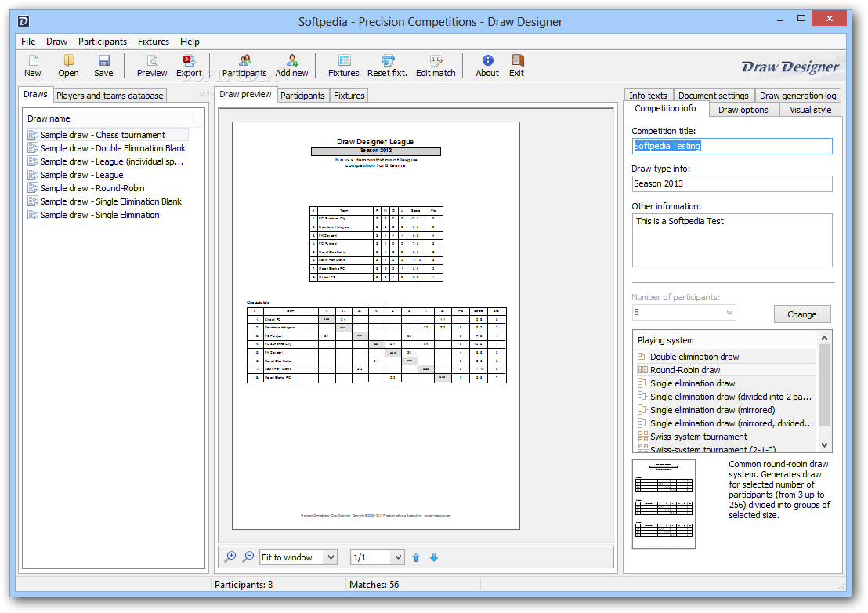This screenshot has width=868, height=613.
Task: Click the Competition title input field
Action: pos(732,146)
